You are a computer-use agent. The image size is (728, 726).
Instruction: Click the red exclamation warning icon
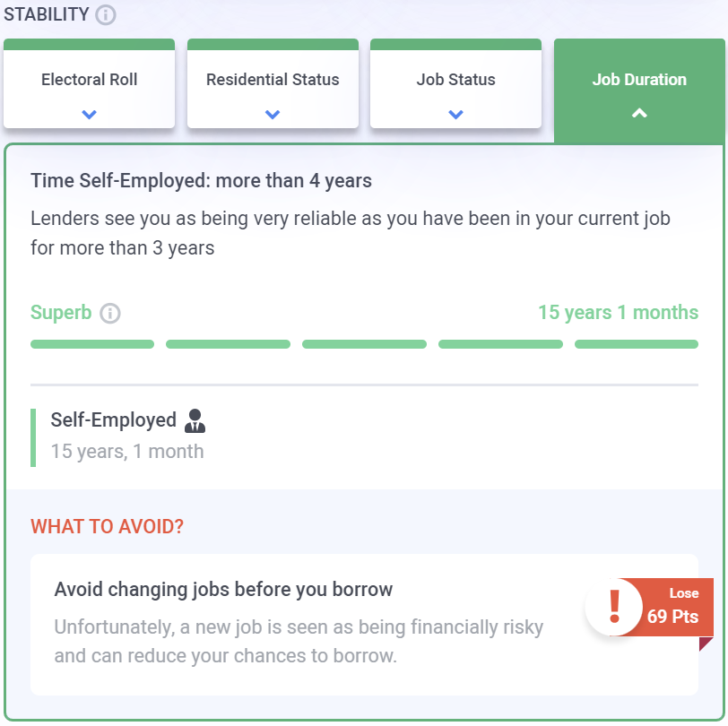(614, 607)
